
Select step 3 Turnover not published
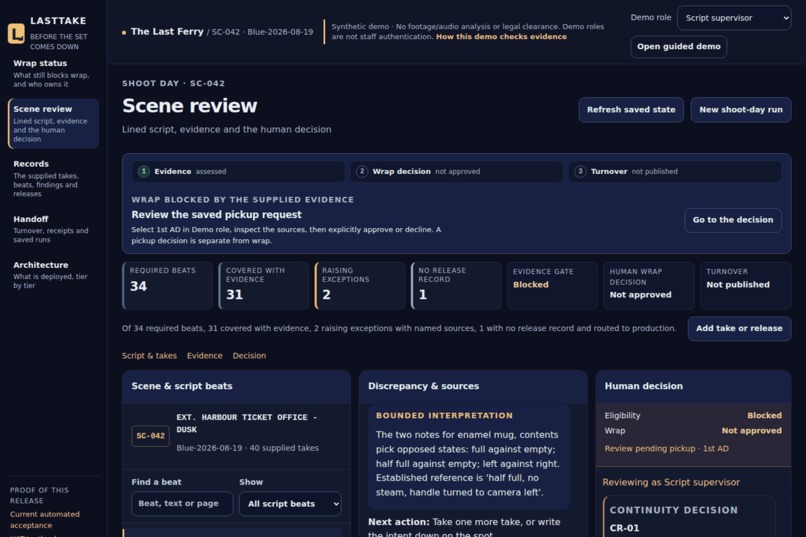[674, 172]
